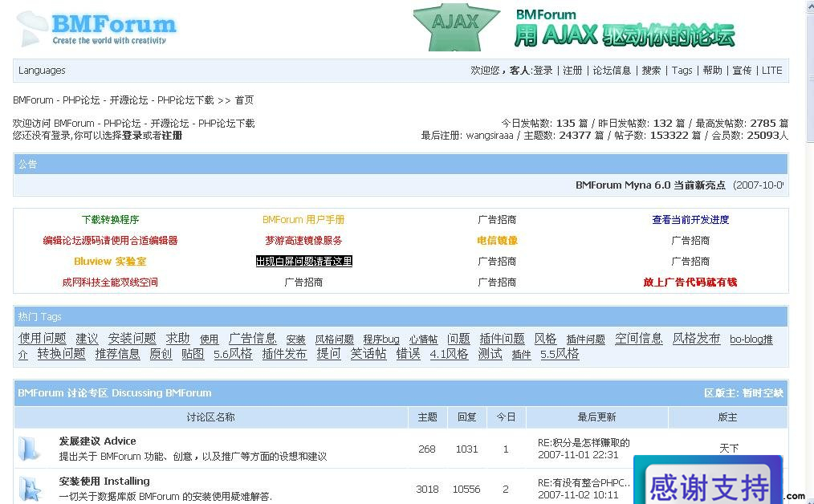Open 论坛信息 in the navigation bar
814x504 pixels.
coord(612,71)
